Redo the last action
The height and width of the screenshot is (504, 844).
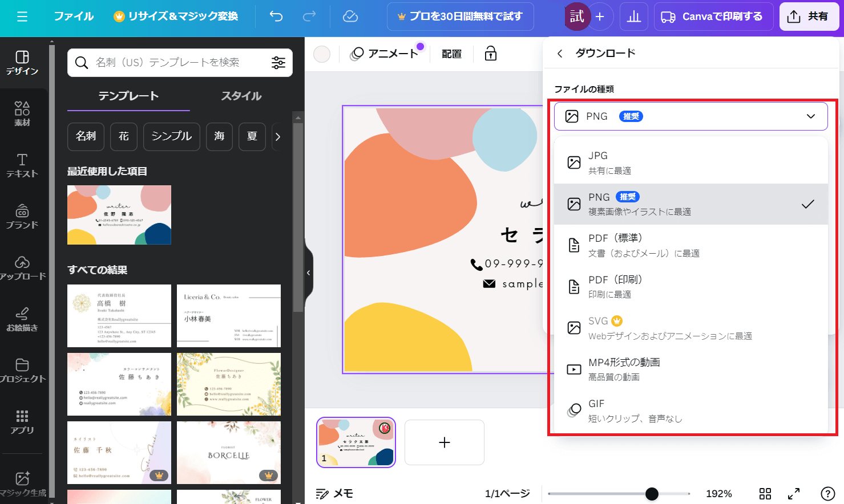[309, 17]
